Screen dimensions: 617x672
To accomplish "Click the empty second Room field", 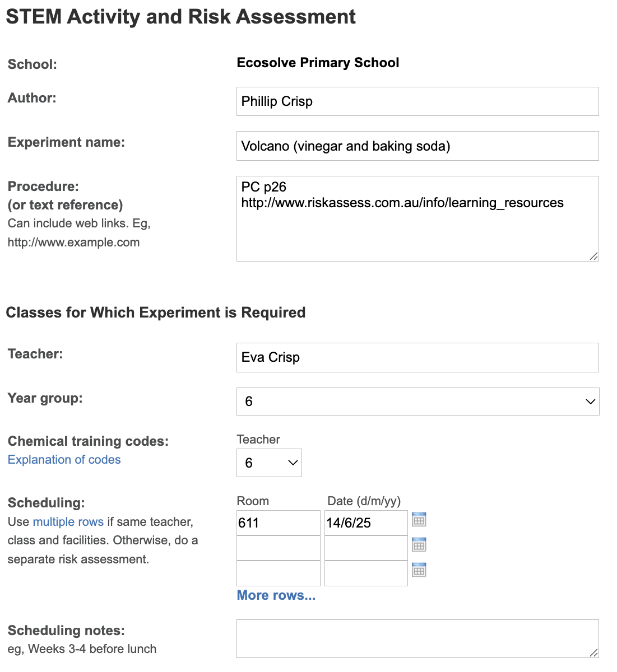I will [x=278, y=548].
